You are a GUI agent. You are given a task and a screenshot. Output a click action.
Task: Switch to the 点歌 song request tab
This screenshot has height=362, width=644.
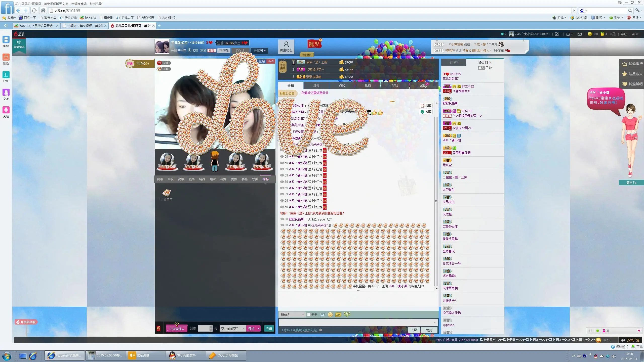[x=342, y=85]
